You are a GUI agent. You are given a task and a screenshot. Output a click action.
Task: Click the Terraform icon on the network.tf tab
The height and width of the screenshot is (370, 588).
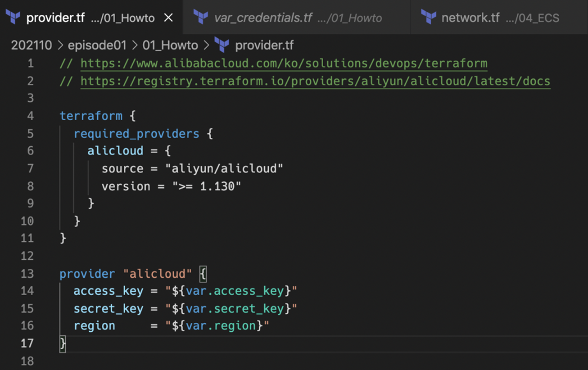click(x=429, y=18)
